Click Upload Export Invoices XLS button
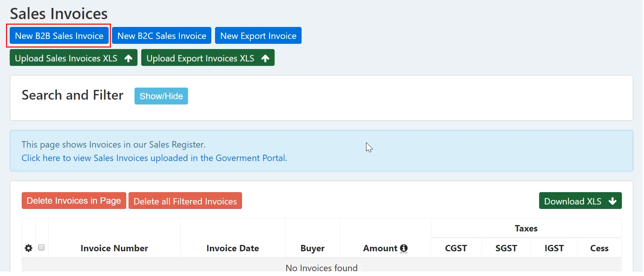 [208, 58]
